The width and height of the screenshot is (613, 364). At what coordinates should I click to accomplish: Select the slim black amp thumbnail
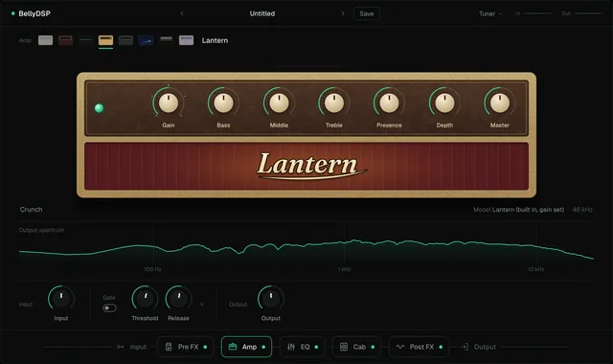166,39
